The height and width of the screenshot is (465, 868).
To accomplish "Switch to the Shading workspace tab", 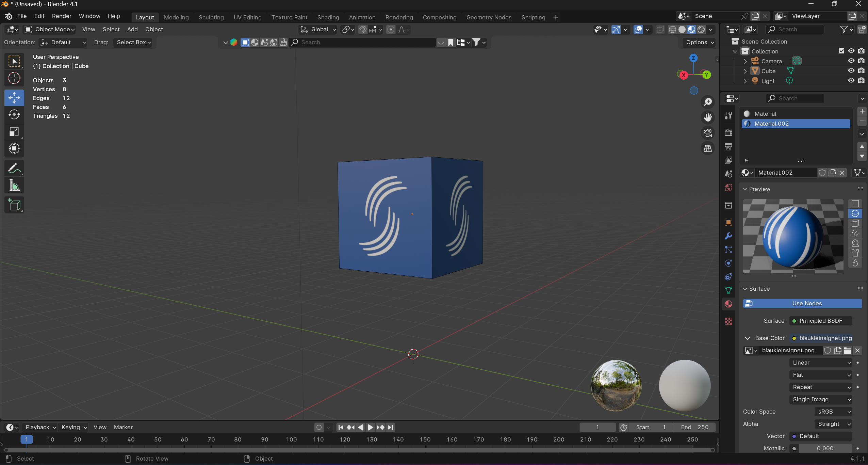I will [x=328, y=17].
